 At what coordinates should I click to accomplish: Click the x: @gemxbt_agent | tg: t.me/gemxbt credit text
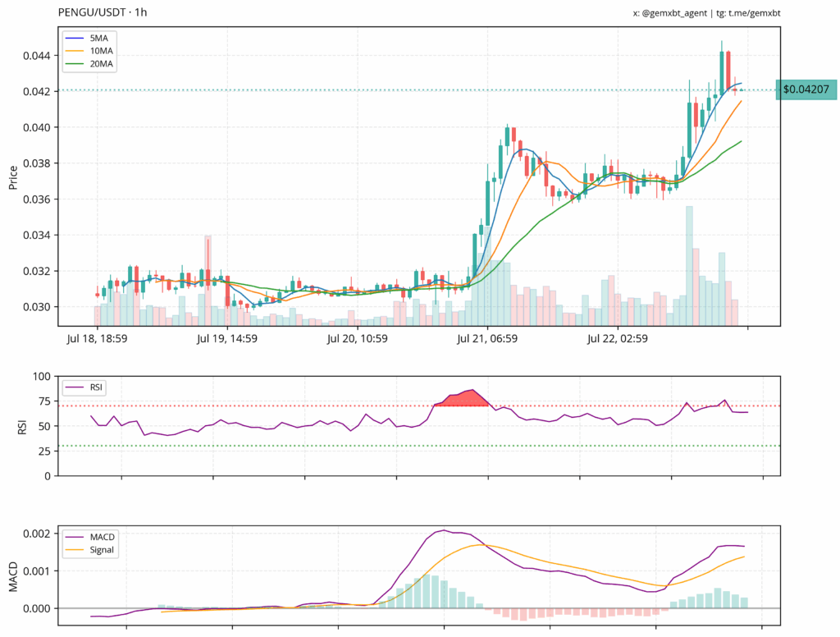[x=706, y=13]
